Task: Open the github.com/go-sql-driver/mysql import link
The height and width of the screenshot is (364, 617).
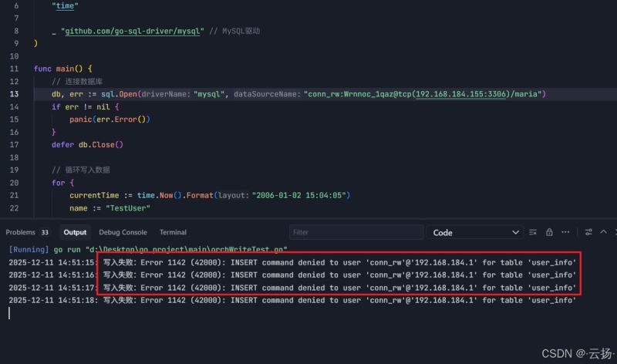Action: (x=131, y=31)
